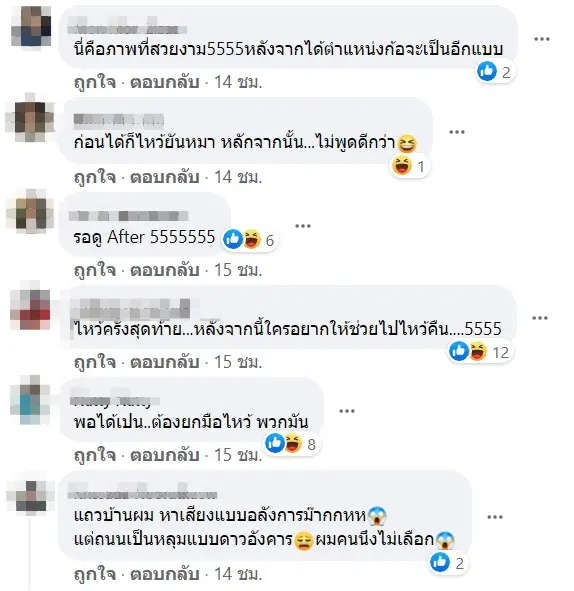Like the last comment about roads
Viewport: 574px width, 591px height.
(x=95, y=574)
